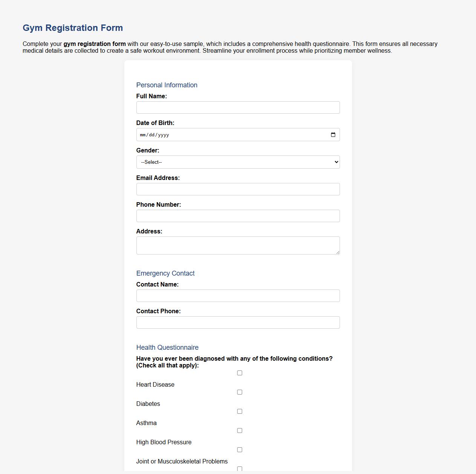
Task: Enable the Asthma checkbox
Action: click(239, 411)
